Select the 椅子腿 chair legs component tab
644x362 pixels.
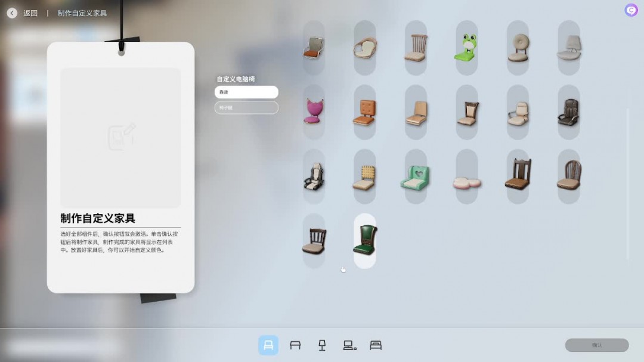246,108
